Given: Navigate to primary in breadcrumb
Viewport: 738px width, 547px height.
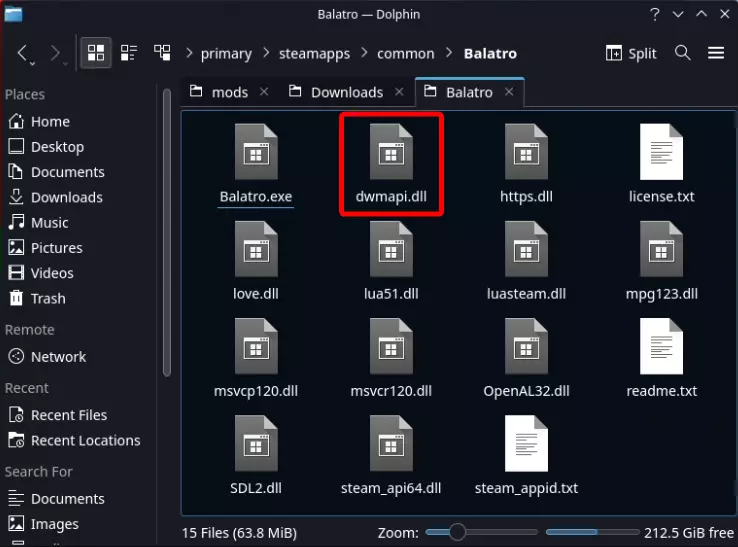Looking at the screenshot, I should click(x=226, y=54).
